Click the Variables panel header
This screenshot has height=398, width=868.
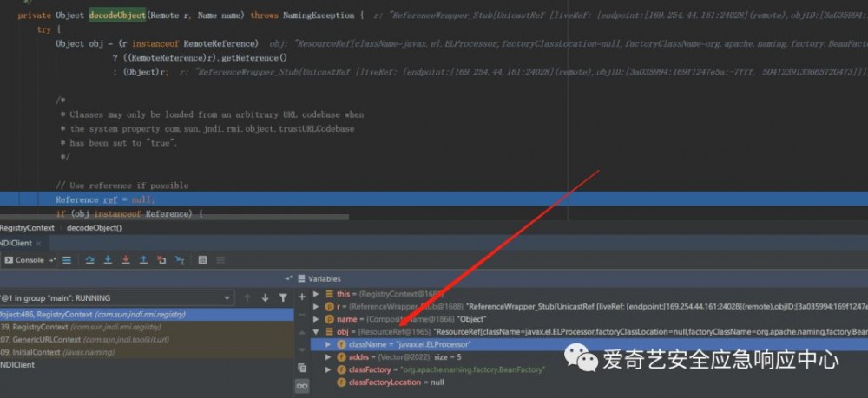pyautogui.click(x=325, y=279)
